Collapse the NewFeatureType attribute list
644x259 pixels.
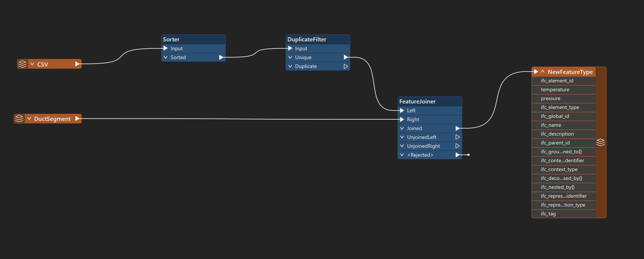click(x=543, y=72)
